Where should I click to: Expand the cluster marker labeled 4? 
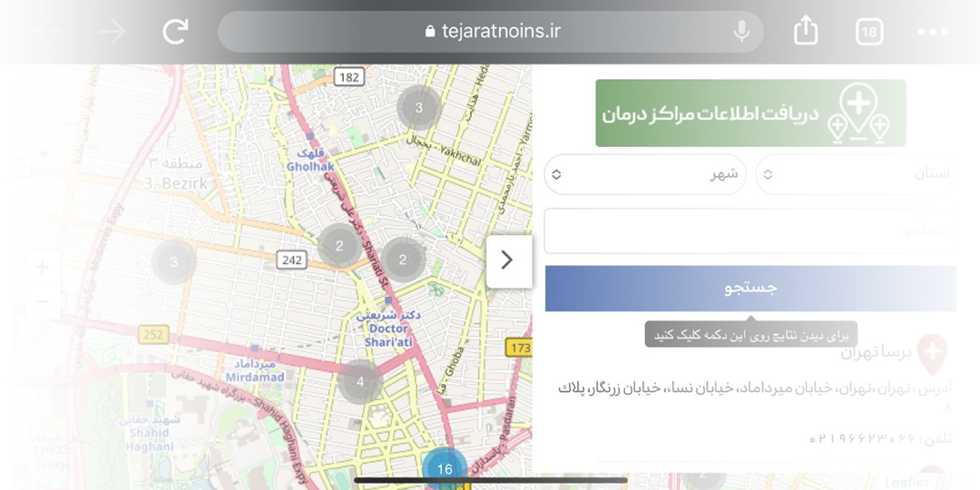tap(360, 381)
